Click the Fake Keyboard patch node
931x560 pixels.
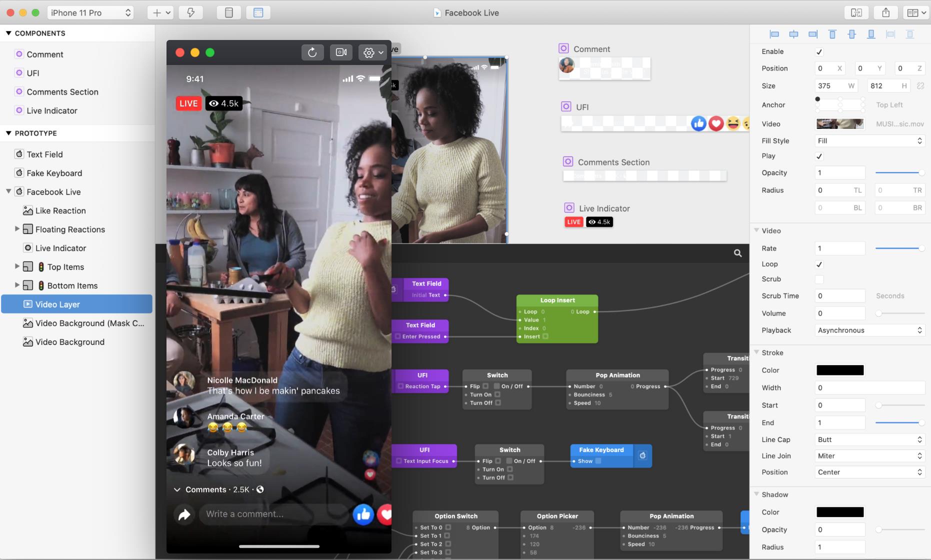point(601,450)
